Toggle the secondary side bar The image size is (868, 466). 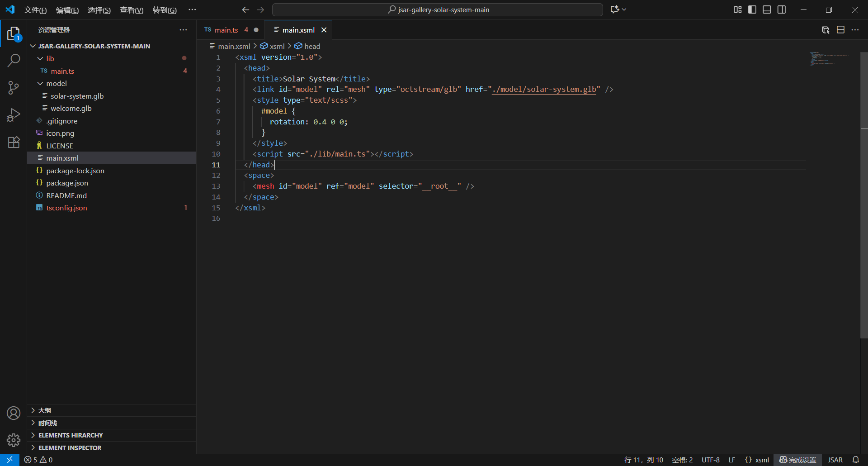tap(782, 10)
